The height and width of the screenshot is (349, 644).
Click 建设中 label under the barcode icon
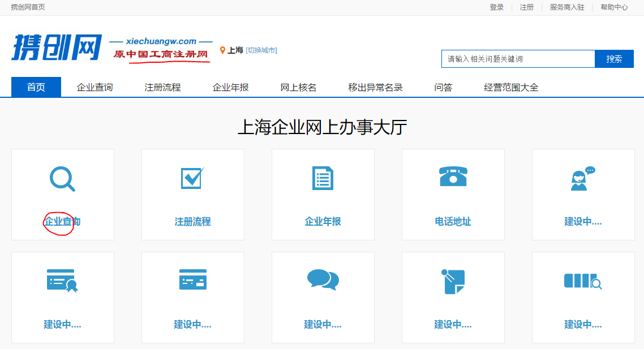click(x=583, y=324)
